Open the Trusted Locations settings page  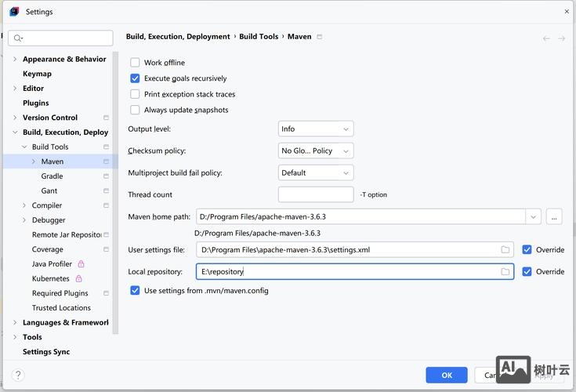pyautogui.click(x=61, y=308)
